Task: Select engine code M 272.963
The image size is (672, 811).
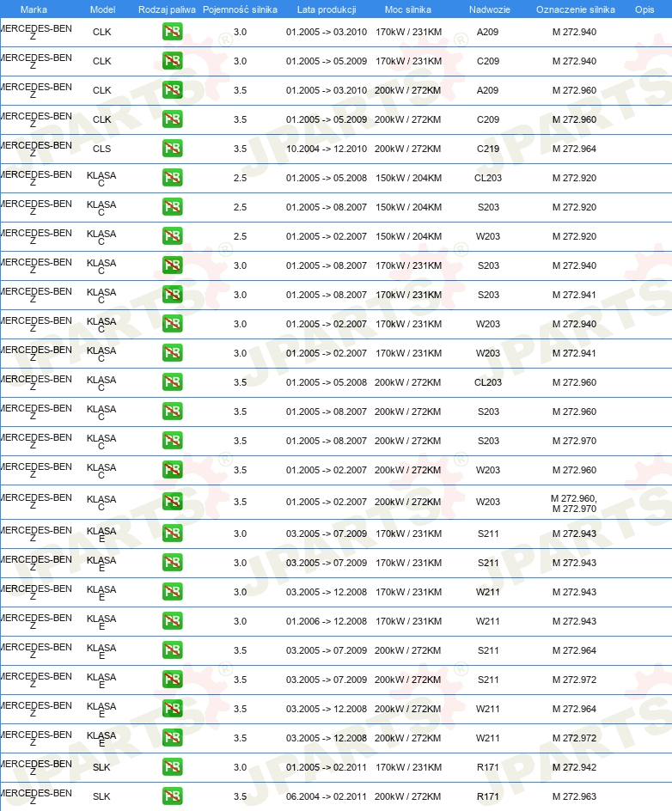Action: point(574,796)
